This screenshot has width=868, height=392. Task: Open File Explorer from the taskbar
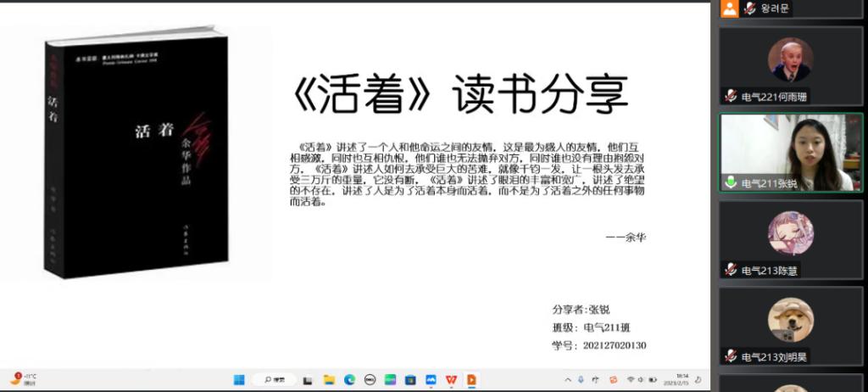(329, 380)
